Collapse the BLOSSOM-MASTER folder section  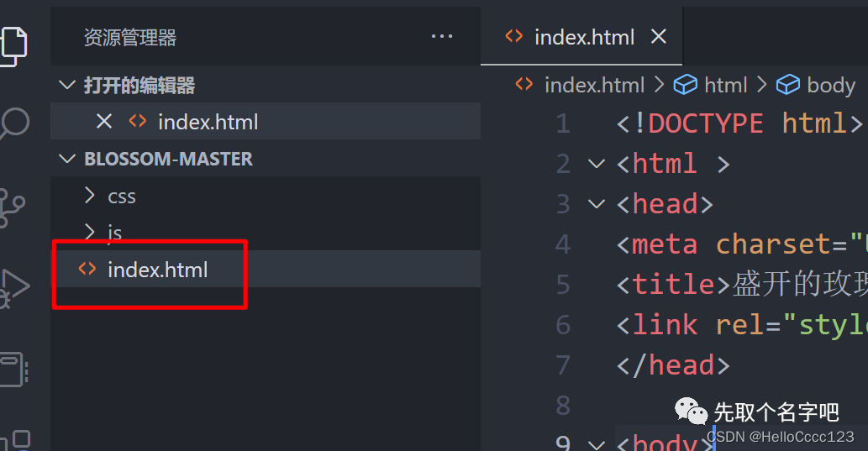tap(67, 159)
